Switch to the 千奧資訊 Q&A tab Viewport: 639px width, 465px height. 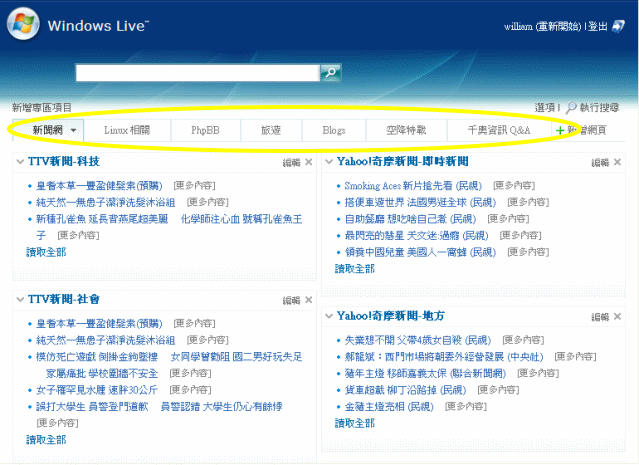point(499,130)
